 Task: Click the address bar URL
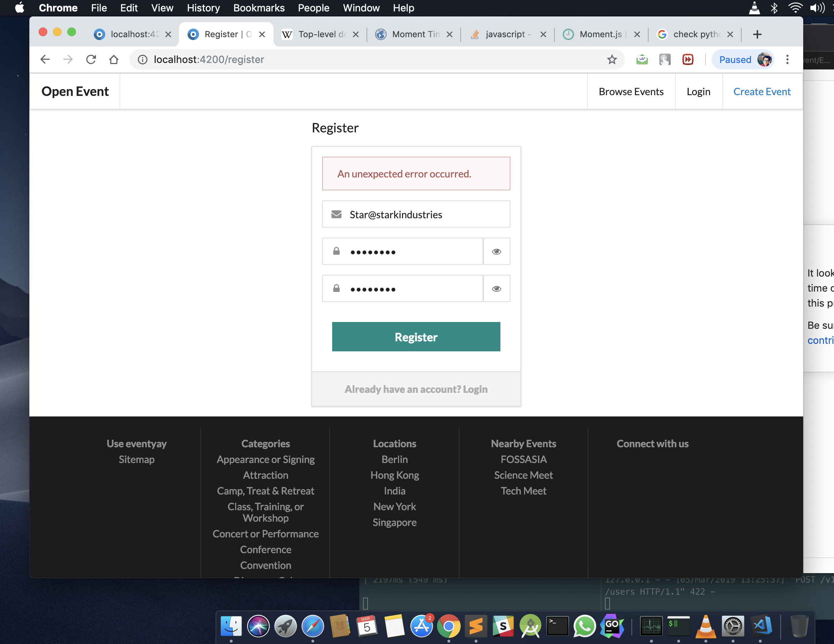point(209,59)
